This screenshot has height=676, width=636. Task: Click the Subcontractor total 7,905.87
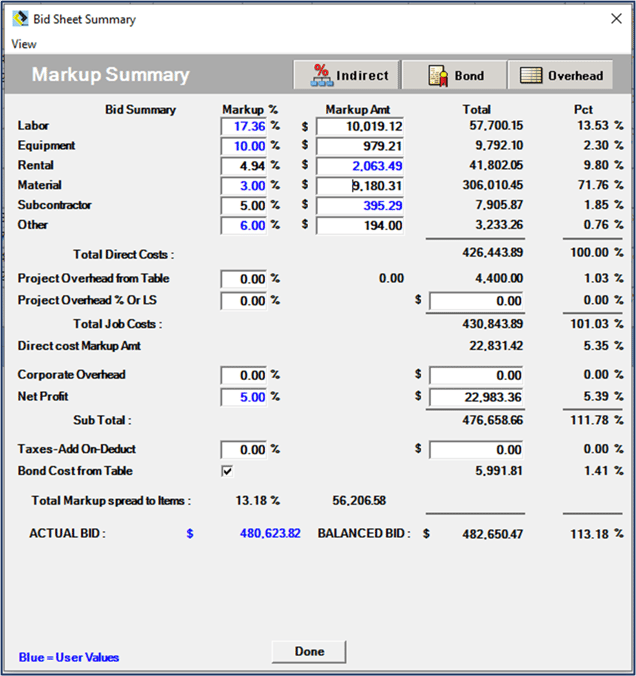(x=499, y=205)
